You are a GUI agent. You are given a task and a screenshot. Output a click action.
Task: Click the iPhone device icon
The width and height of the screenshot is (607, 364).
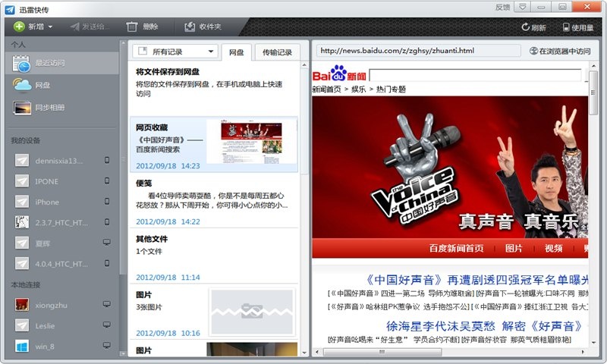point(22,202)
